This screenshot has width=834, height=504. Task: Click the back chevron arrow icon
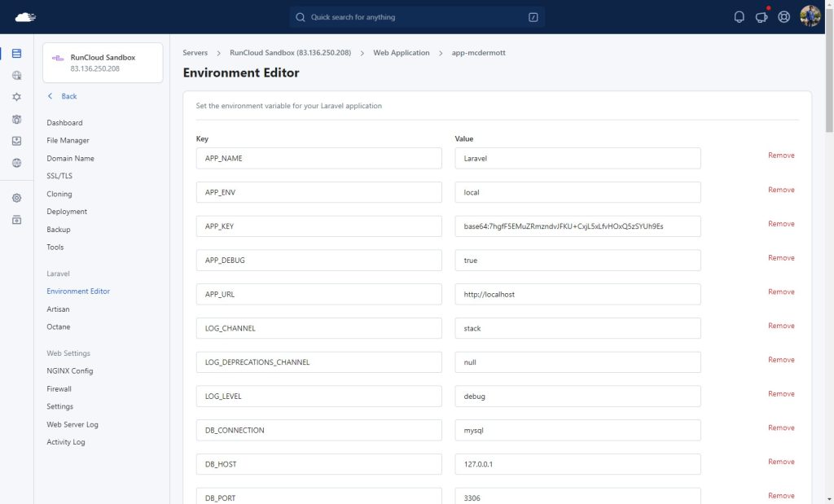pos(50,96)
